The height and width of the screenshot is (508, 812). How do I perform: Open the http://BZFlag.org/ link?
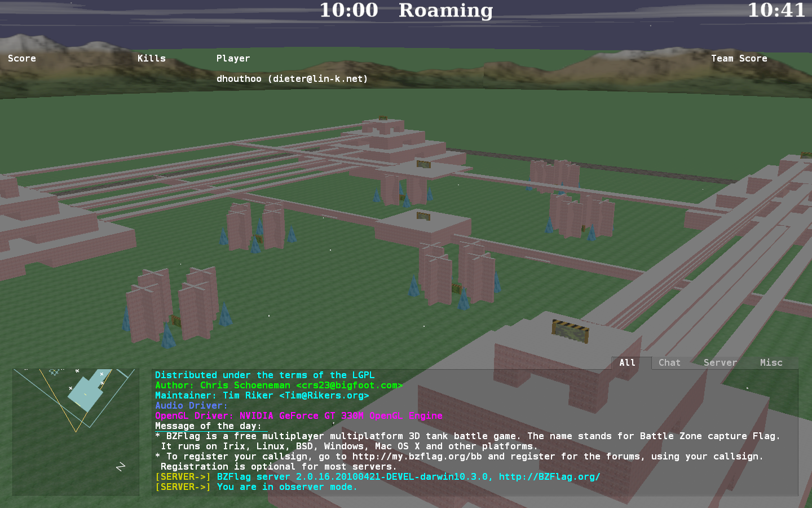549,477
